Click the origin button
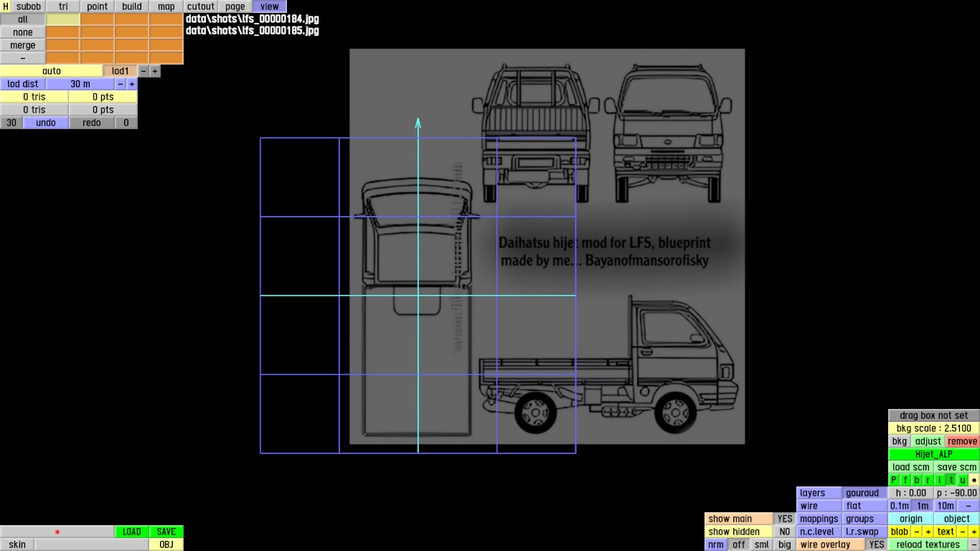 [x=911, y=519]
